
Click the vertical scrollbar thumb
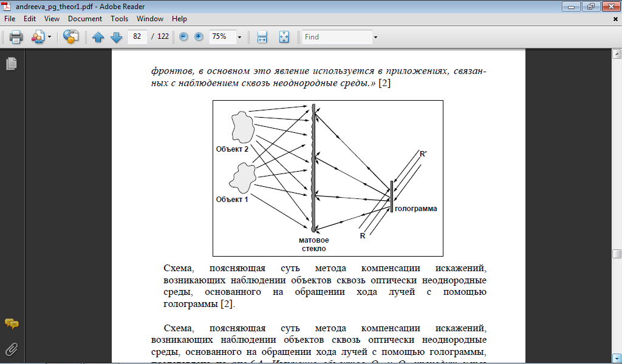pyautogui.click(x=617, y=254)
